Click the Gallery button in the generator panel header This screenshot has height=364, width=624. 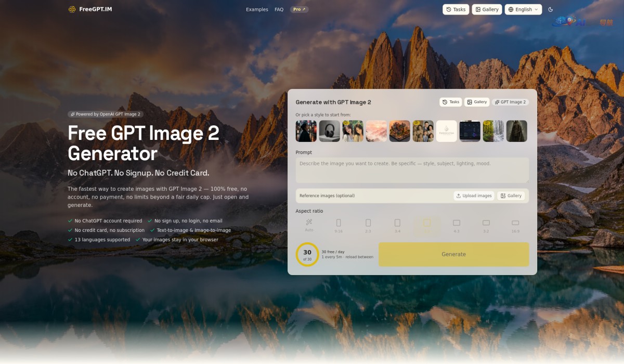coord(477,102)
